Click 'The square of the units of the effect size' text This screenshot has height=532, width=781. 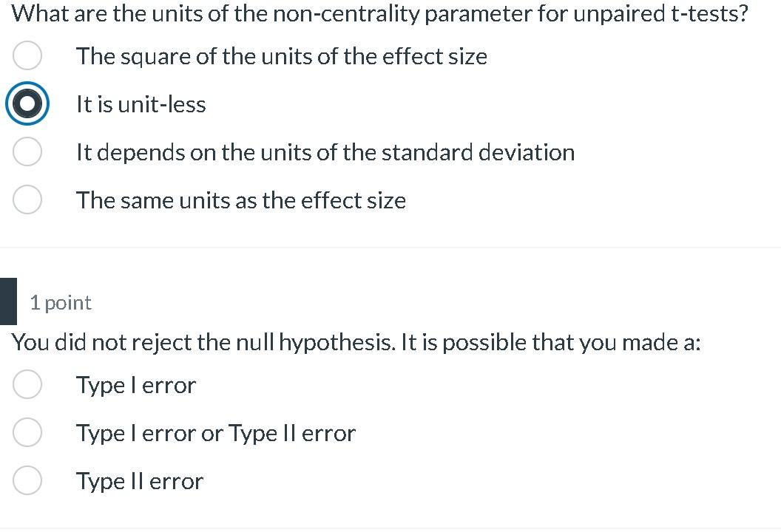pos(281,55)
